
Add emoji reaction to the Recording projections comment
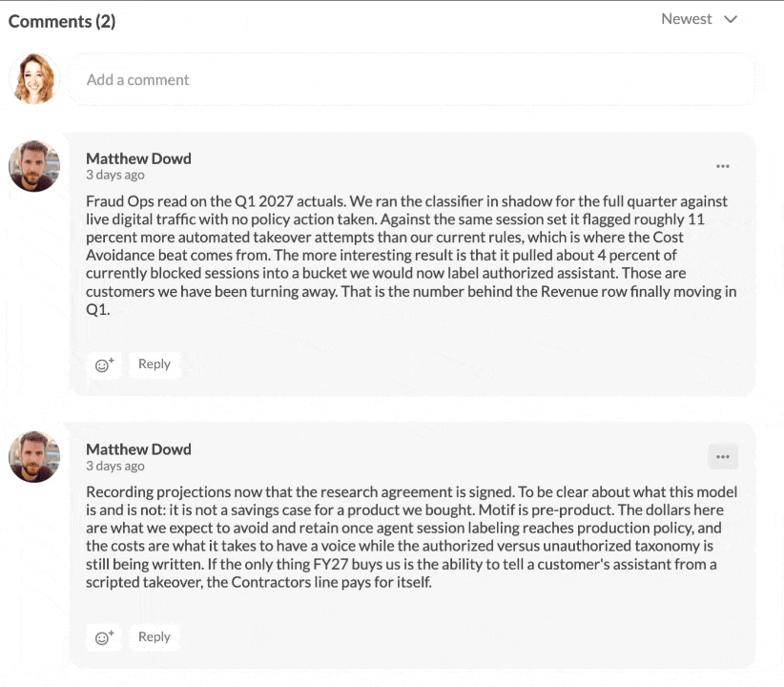(104, 637)
